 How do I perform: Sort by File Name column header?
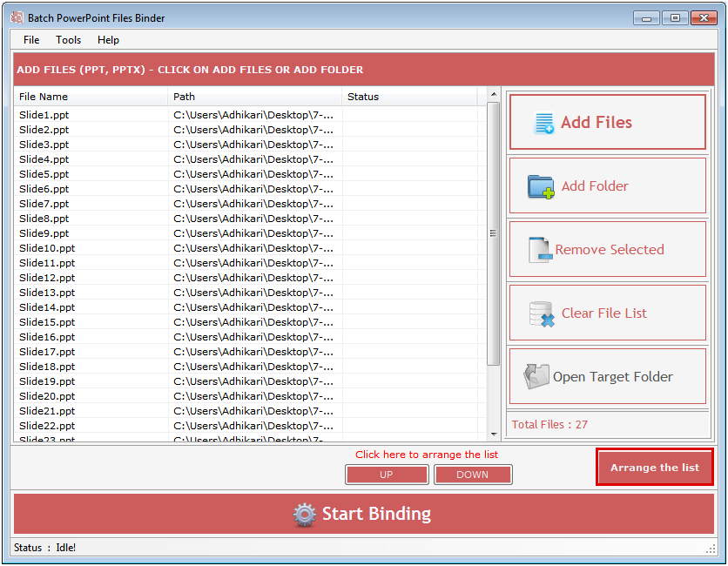91,97
